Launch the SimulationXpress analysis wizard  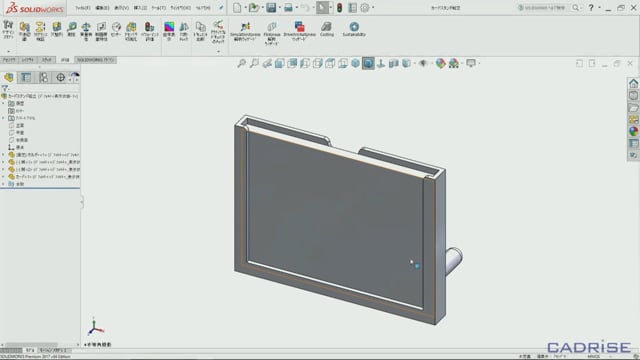pos(245,31)
